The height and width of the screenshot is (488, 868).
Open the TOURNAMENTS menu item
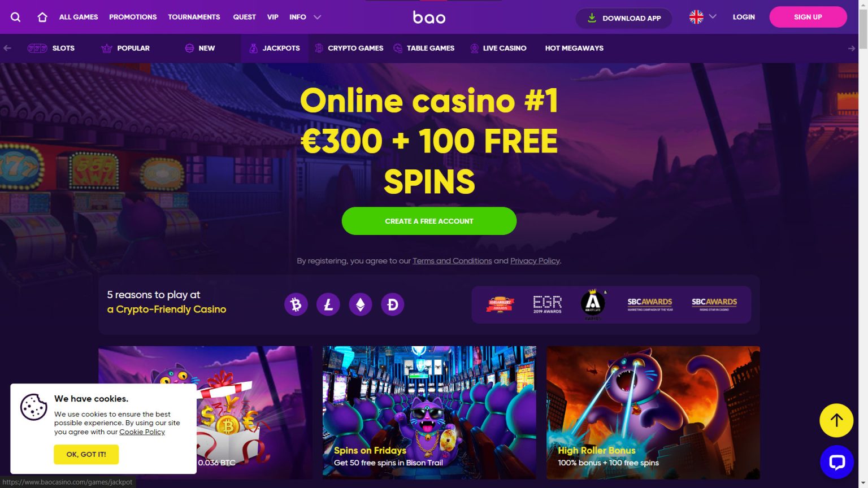coord(194,17)
